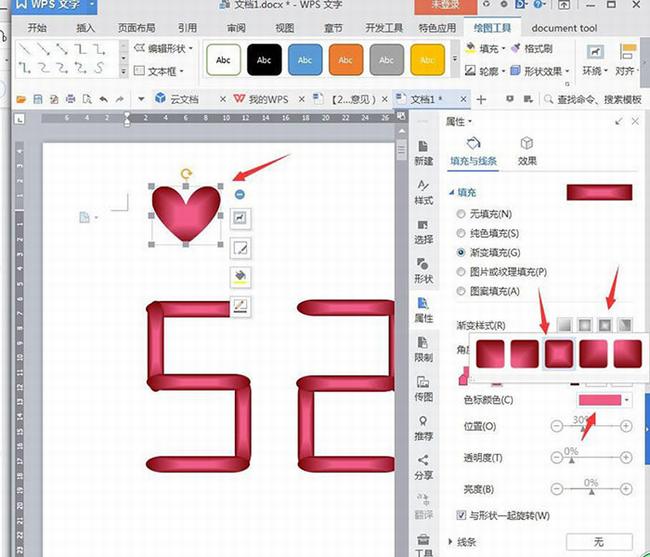Click the print preview icon
This screenshot has height=557, width=650.
tap(87, 99)
